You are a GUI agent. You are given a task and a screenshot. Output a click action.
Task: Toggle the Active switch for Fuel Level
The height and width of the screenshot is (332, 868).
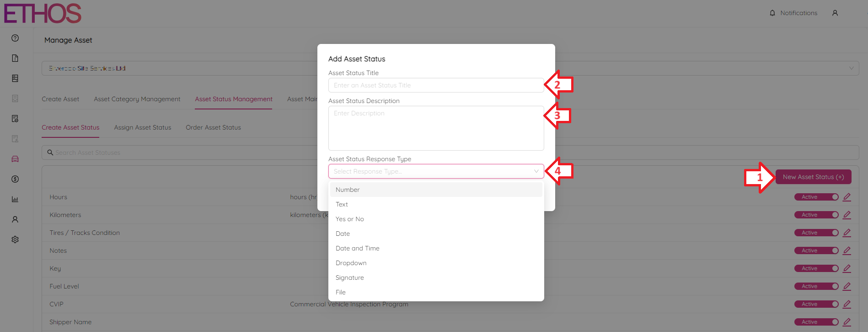click(x=816, y=286)
